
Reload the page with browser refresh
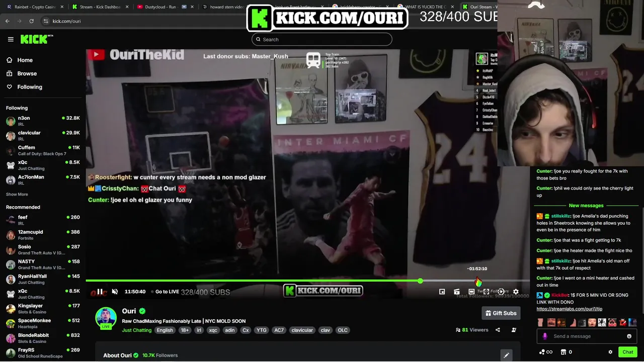[x=31, y=21]
